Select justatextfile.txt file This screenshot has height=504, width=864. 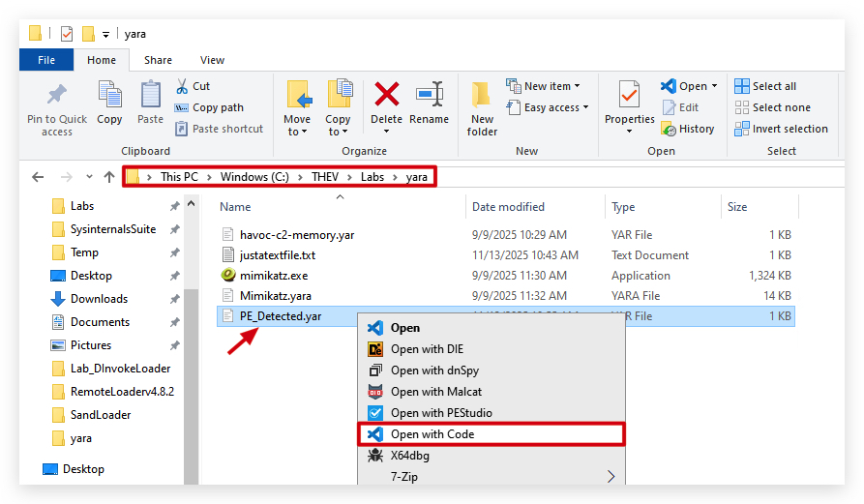coord(278,255)
